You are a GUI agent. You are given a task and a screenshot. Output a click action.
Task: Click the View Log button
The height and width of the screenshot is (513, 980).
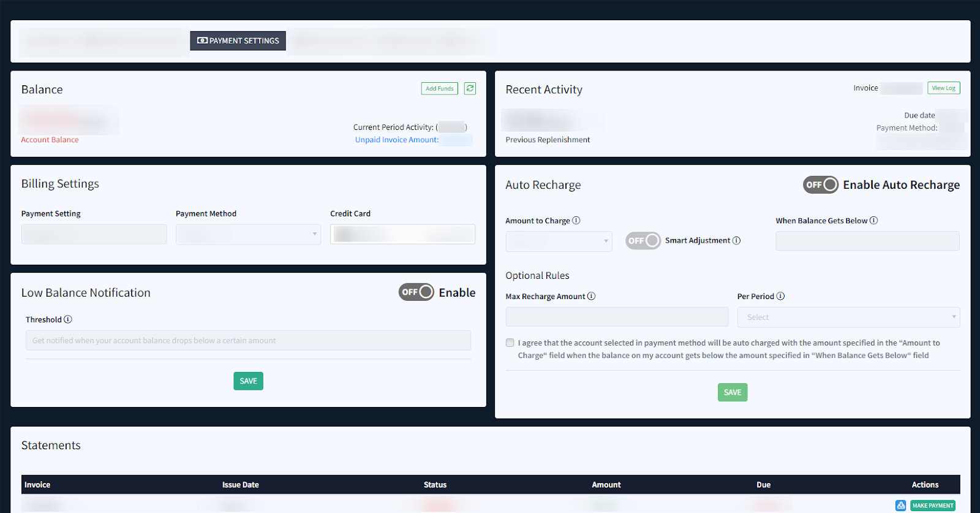pyautogui.click(x=943, y=88)
